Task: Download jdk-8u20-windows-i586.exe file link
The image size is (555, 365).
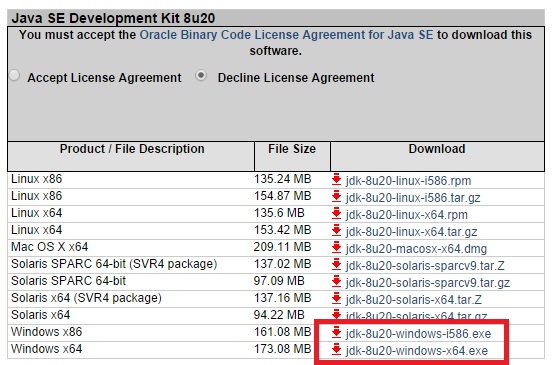Action: pyautogui.click(x=418, y=334)
